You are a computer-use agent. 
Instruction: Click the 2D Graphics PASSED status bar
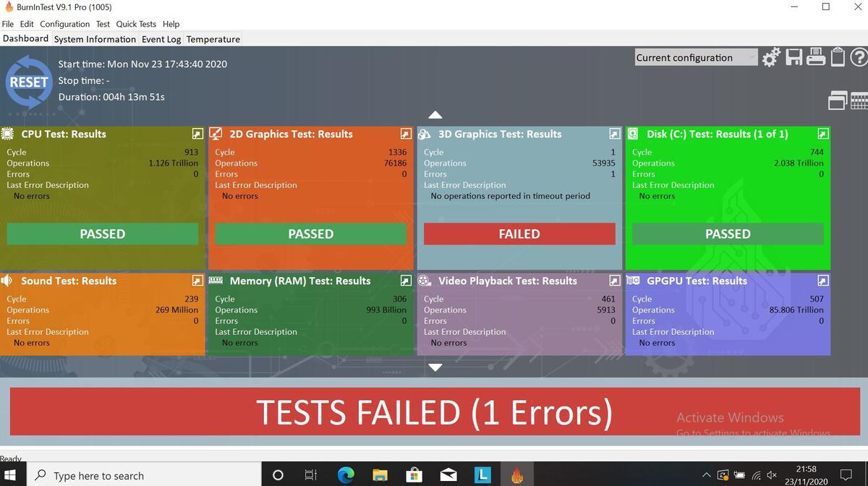[311, 234]
